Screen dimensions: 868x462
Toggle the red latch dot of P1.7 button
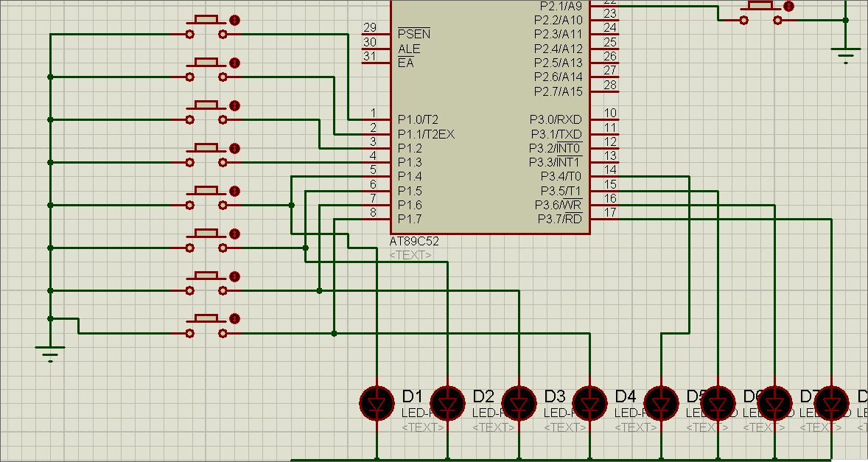point(234,319)
